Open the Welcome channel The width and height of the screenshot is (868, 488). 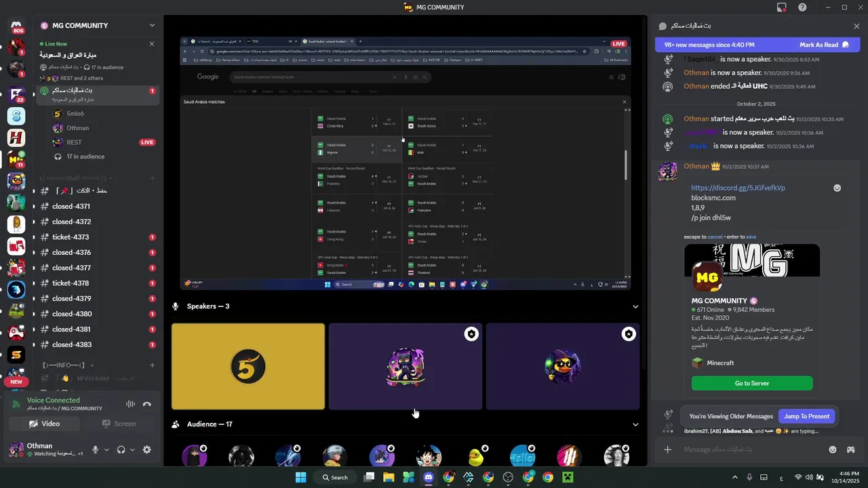tap(99, 378)
